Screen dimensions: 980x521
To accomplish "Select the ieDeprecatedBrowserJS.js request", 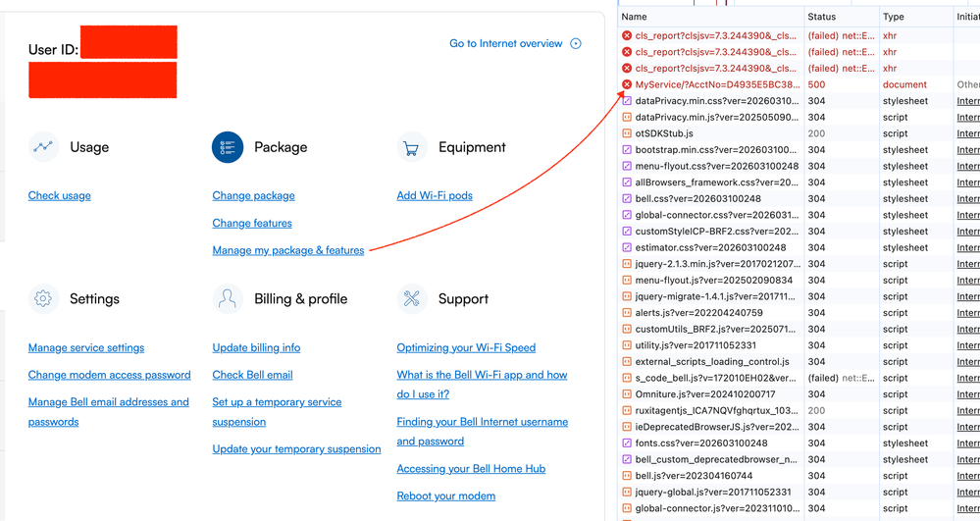I will coord(799,427).
